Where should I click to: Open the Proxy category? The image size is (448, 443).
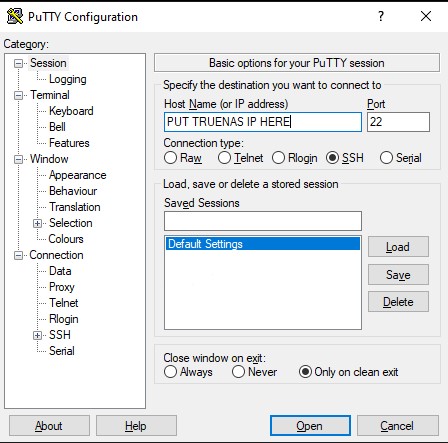(x=62, y=287)
